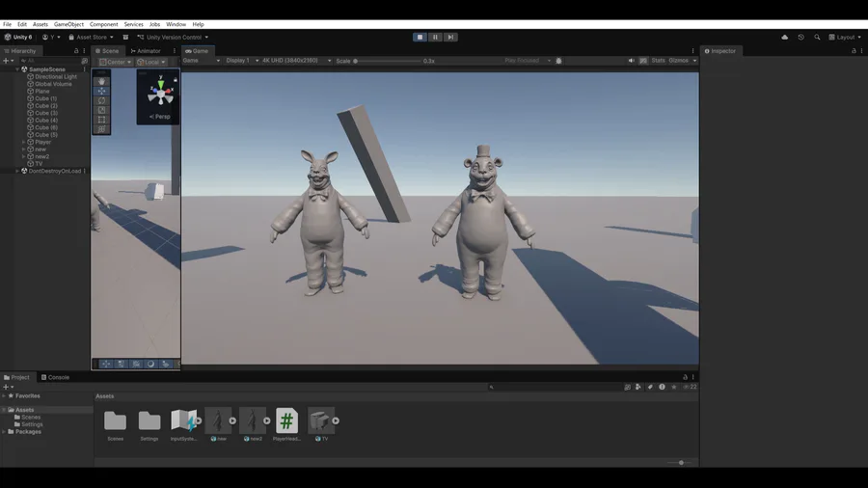Mute audio in Game view

click(x=631, y=61)
